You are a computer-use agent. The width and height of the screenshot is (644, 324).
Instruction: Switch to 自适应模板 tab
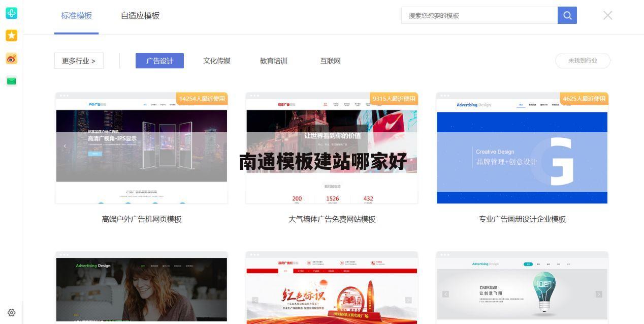pos(140,16)
